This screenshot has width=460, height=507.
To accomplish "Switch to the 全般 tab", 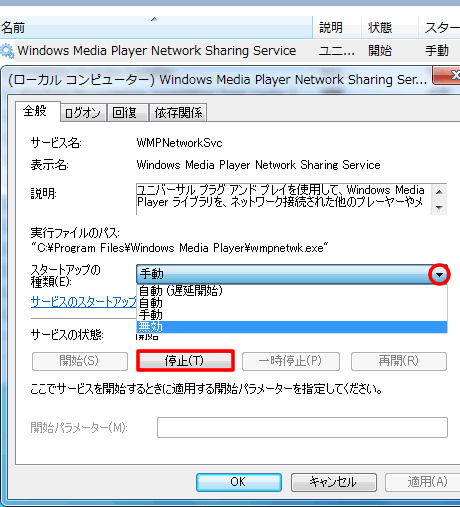I will (x=37, y=111).
